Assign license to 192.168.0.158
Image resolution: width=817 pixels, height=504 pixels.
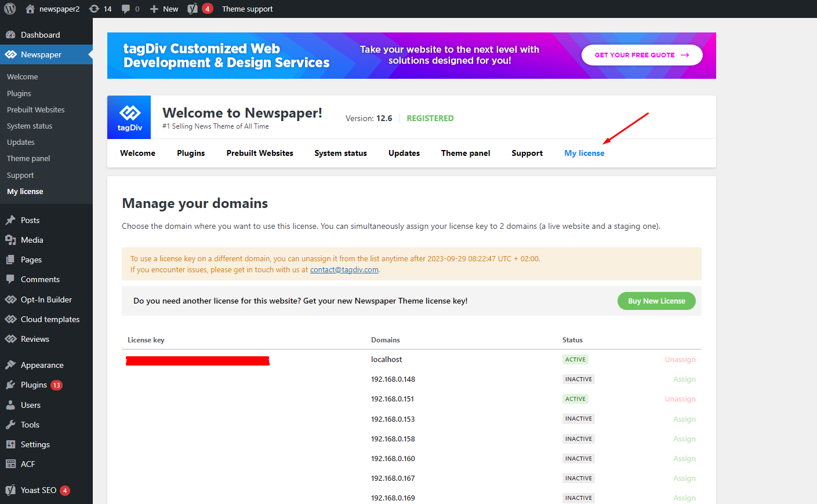point(684,439)
